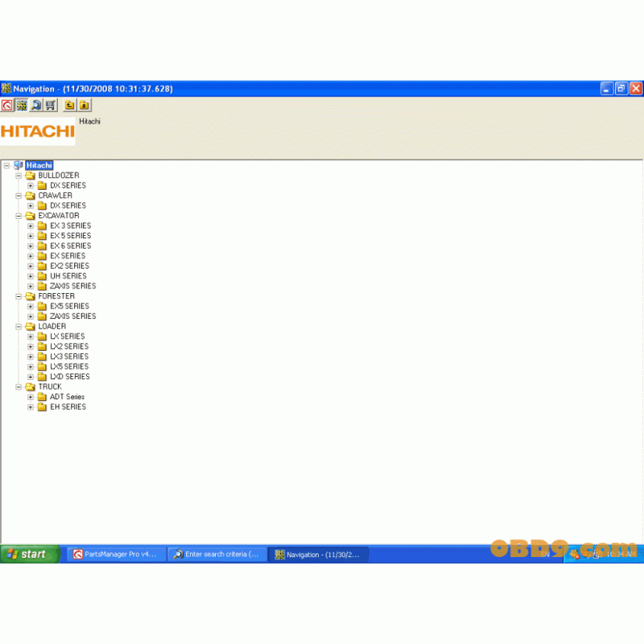Expand the EH SERIES node

click(31, 407)
